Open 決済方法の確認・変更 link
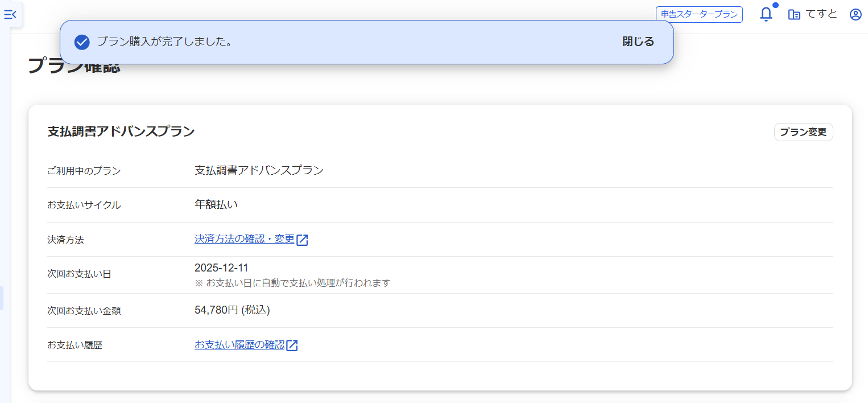The height and width of the screenshot is (403, 868). pos(245,239)
